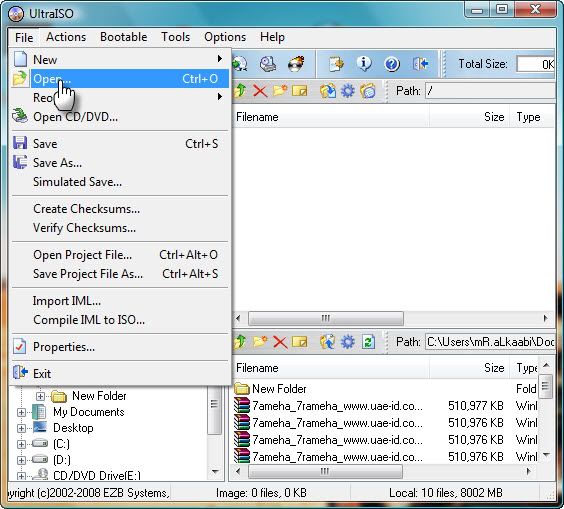Choose Save in the File menu
This screenshot has height=509, width=564.
click(120, 144)
